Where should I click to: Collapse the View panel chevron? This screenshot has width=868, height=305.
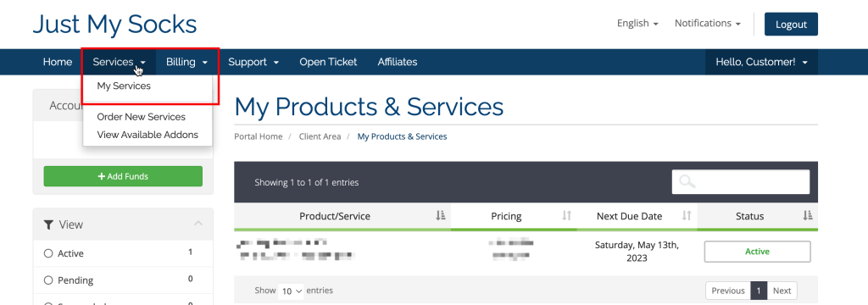click(198, 224)
